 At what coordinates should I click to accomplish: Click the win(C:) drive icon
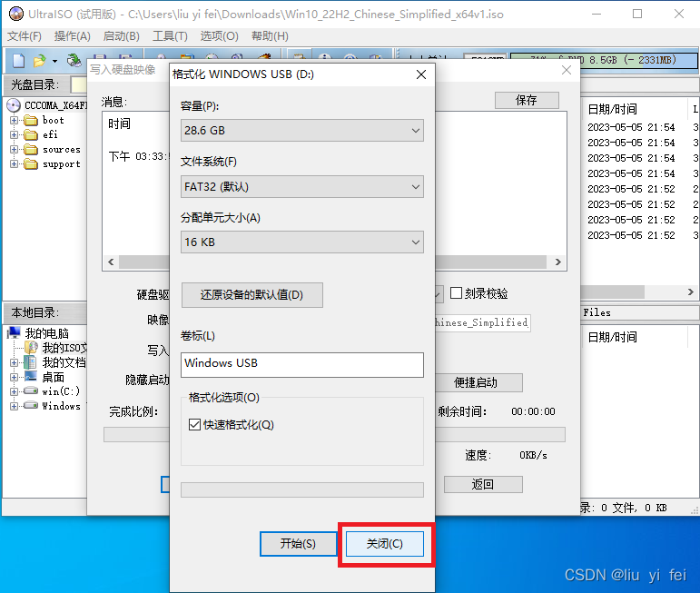click(x=31, y=391)
